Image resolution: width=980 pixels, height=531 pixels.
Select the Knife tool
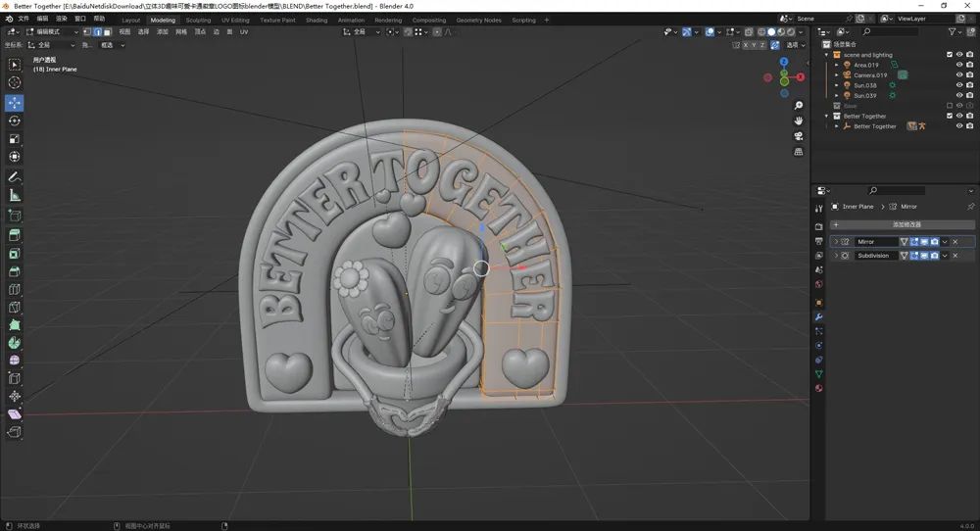tap(15, 308)
